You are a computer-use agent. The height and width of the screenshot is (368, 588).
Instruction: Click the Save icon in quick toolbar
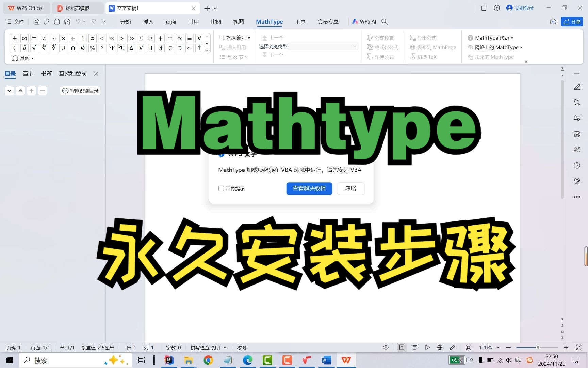pyautogui.click(x=36, y=21)
